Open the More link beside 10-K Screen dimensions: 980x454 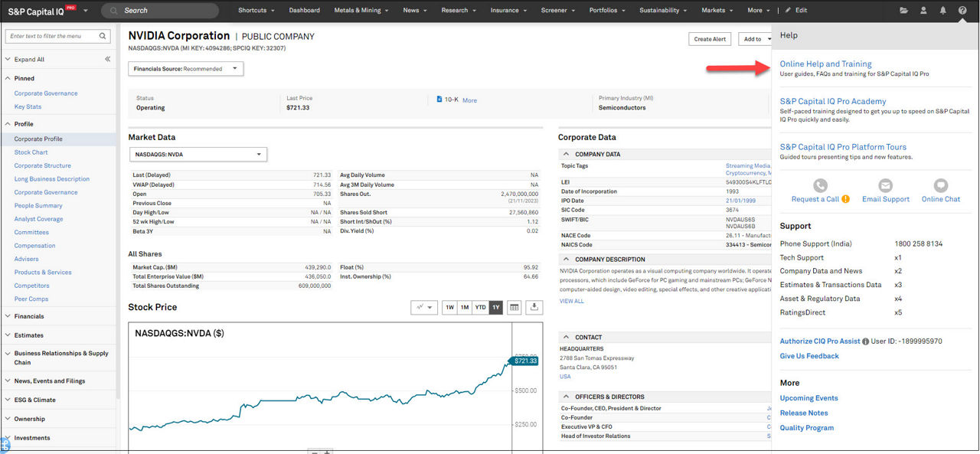pyautogui.click(x=469, y=100)
